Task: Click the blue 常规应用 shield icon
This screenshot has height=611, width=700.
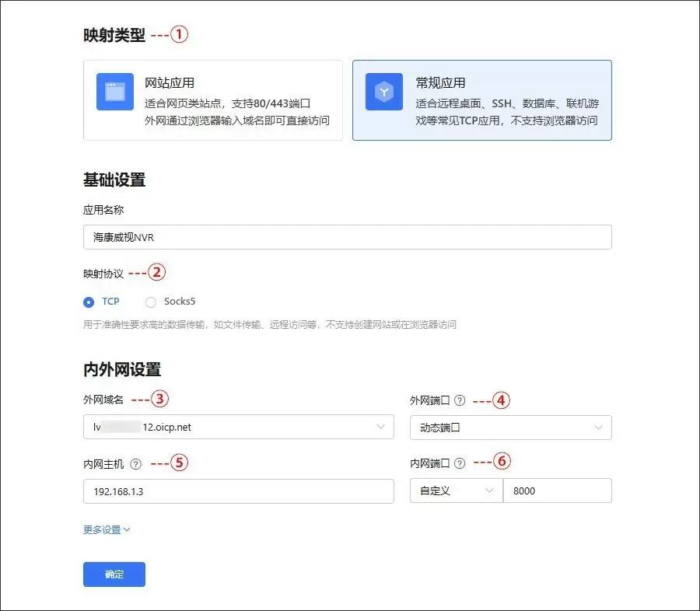Action: coord(383,90)
